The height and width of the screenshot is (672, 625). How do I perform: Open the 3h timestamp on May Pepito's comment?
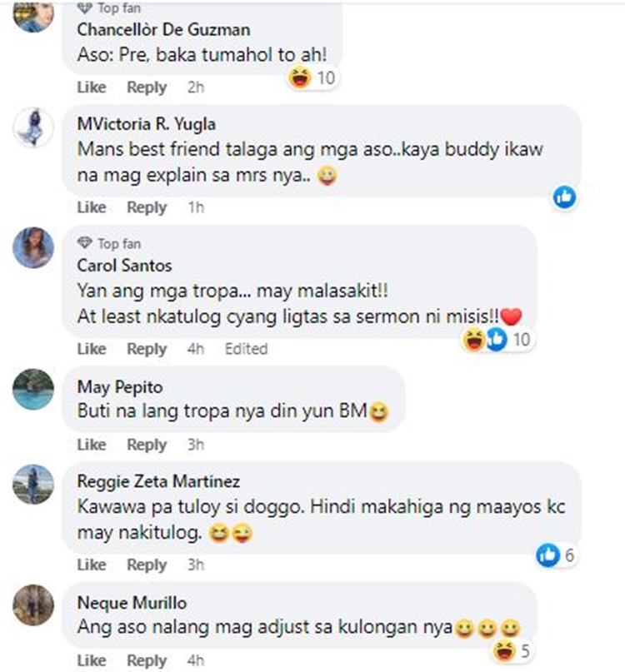tap(196, 445)
